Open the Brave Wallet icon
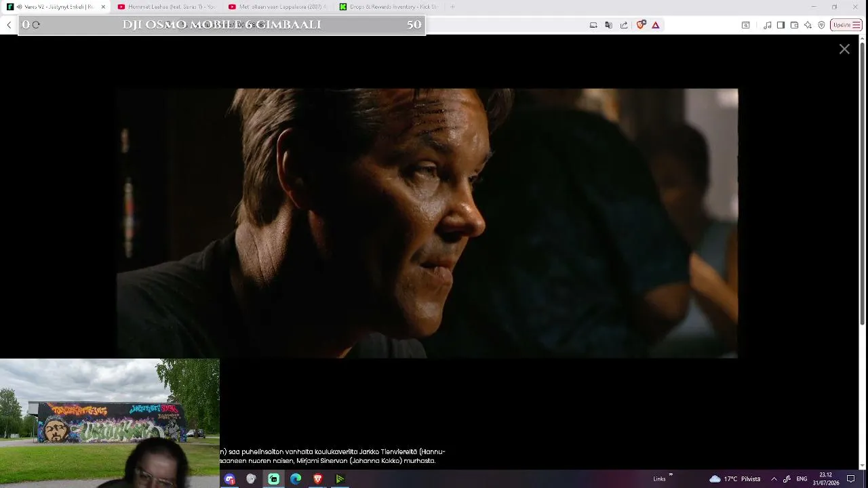The height and width of the screenshot is (488, 868). 794,25
